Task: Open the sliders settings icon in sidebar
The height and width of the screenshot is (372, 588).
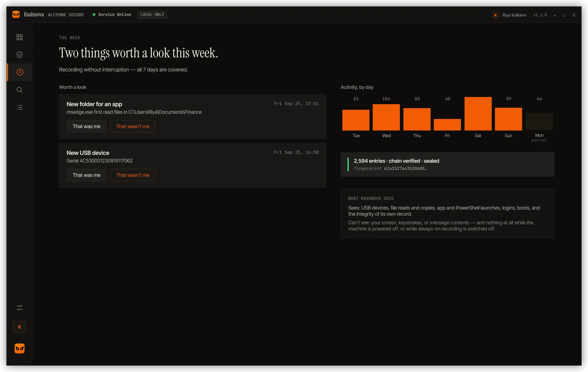Action: click(x=19, y=308)
